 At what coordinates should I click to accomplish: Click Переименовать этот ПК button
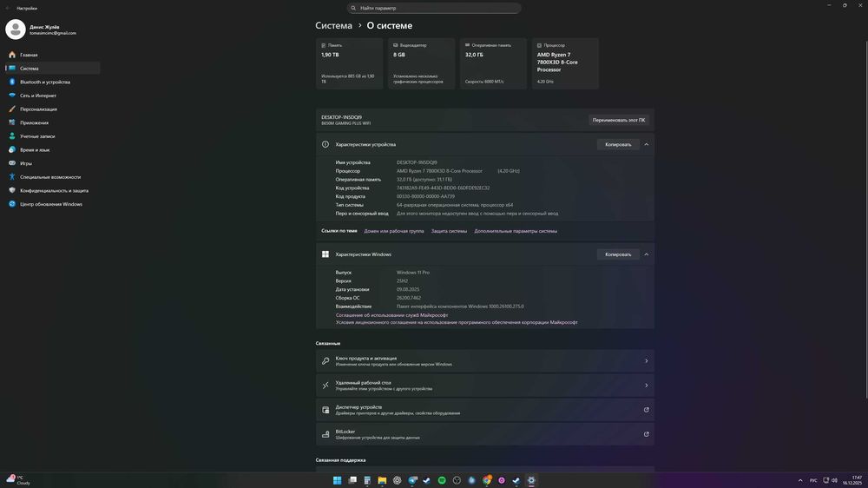click(618, 120)
